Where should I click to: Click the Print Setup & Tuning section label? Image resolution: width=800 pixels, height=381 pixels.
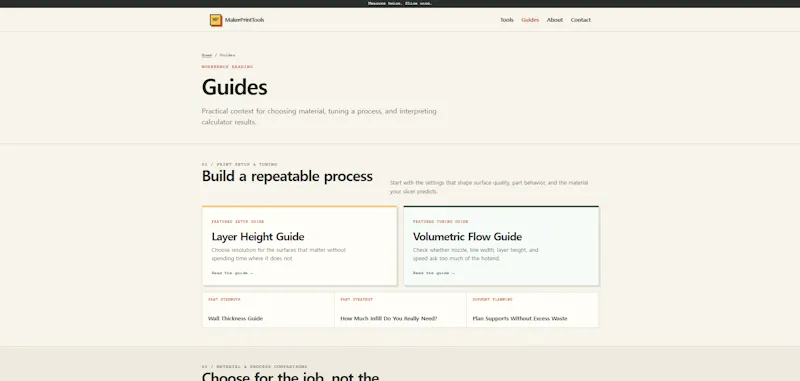point(239,164)
